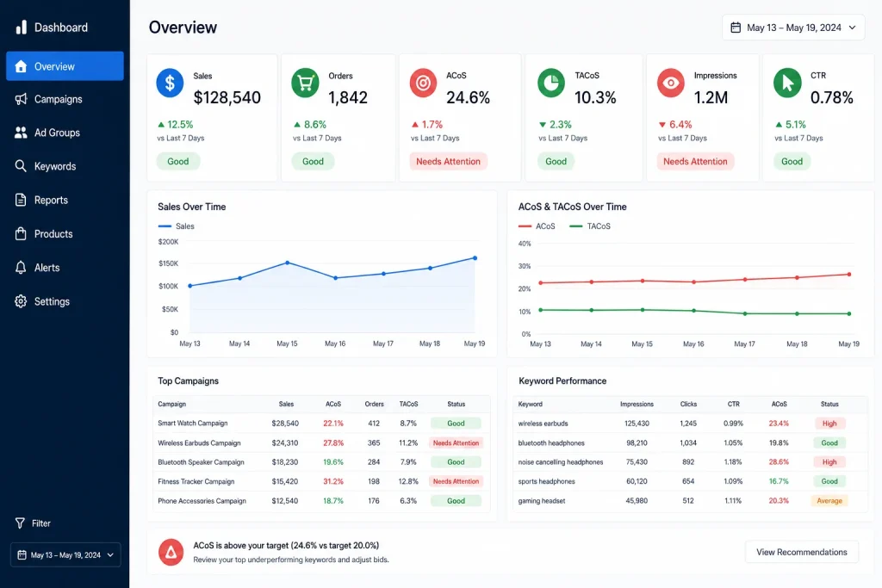The image size is (882, 588).
Task: Click the Good badge on Sales card
Action: (x=177, y=161)
